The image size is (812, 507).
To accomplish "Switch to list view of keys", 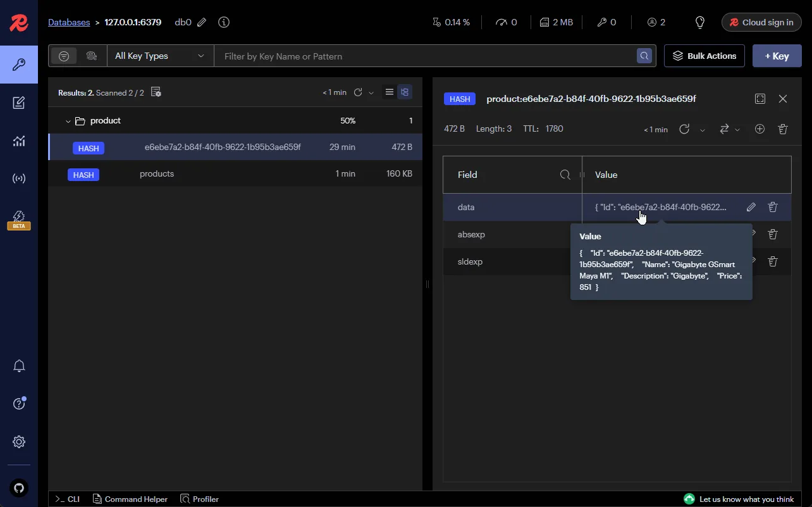I will tap(390, 92).
